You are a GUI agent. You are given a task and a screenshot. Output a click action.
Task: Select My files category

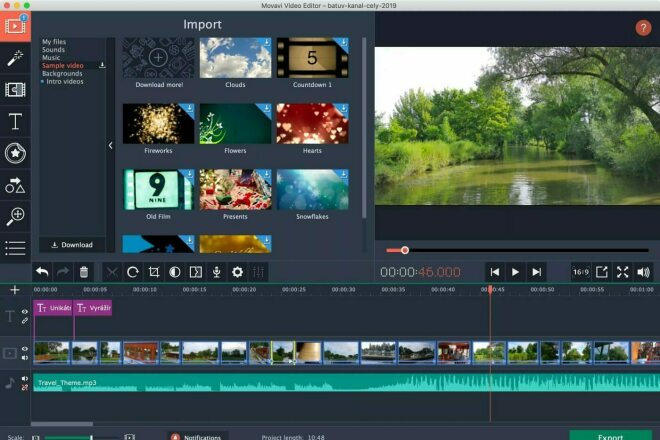coord(54,42)
